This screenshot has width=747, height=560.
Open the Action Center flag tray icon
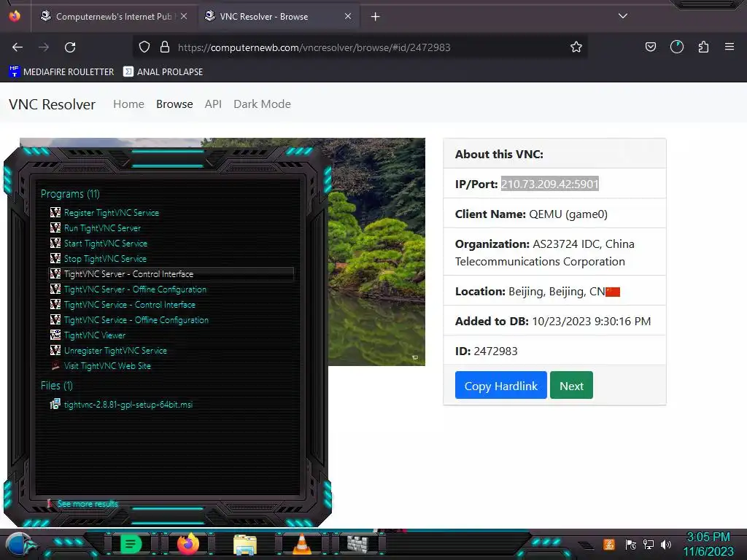(630, 544)
